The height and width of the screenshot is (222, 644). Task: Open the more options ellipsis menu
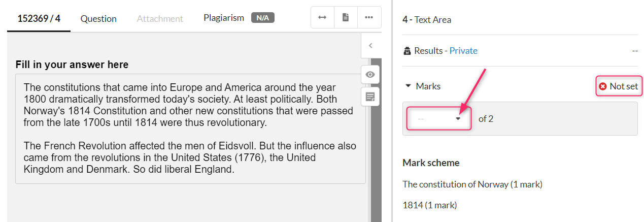(x=369, y=17)
